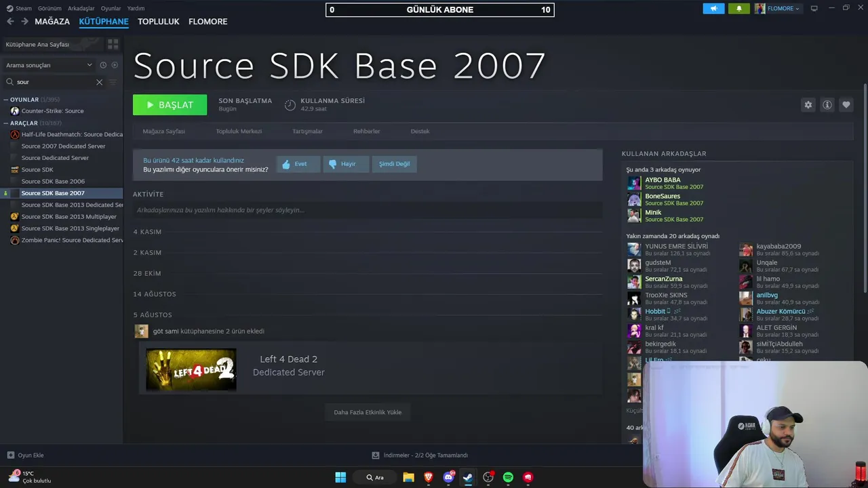
Task: Open the Tartışmalar link
Action: [x=307, y=131]
